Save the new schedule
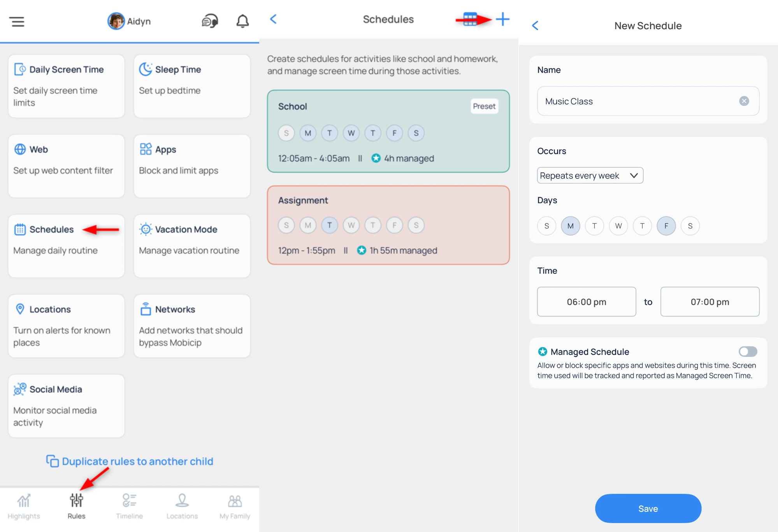This screenshot has width=778, height=532. tap(648, 508)
